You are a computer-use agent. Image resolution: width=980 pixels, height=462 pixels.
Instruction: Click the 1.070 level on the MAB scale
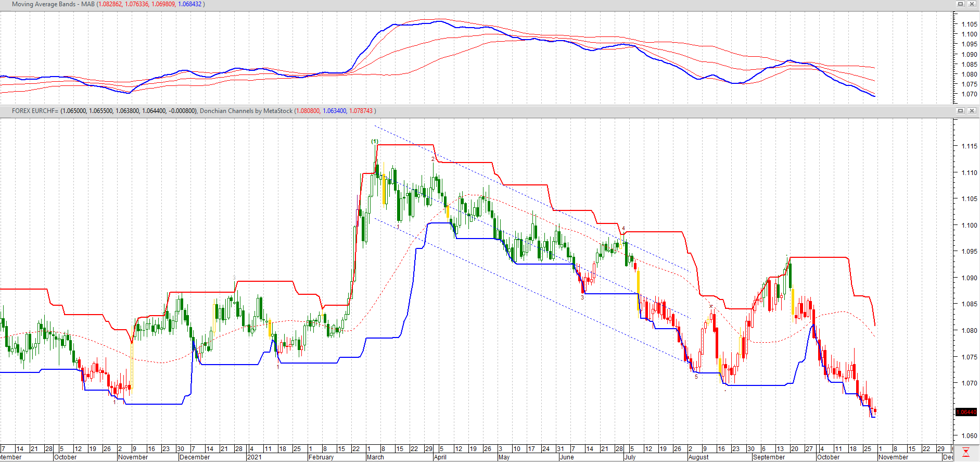click(x=969, y=94)
